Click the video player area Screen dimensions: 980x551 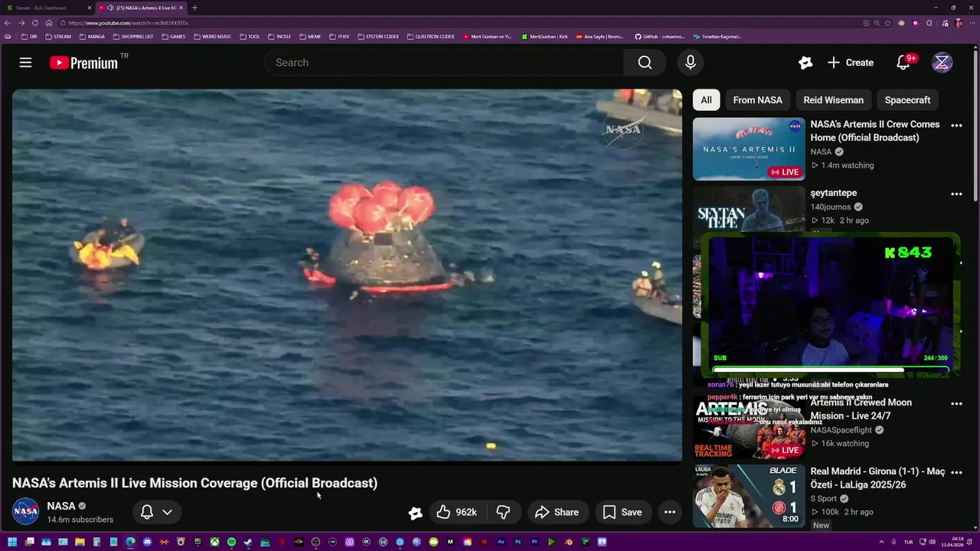coord(347,275)
